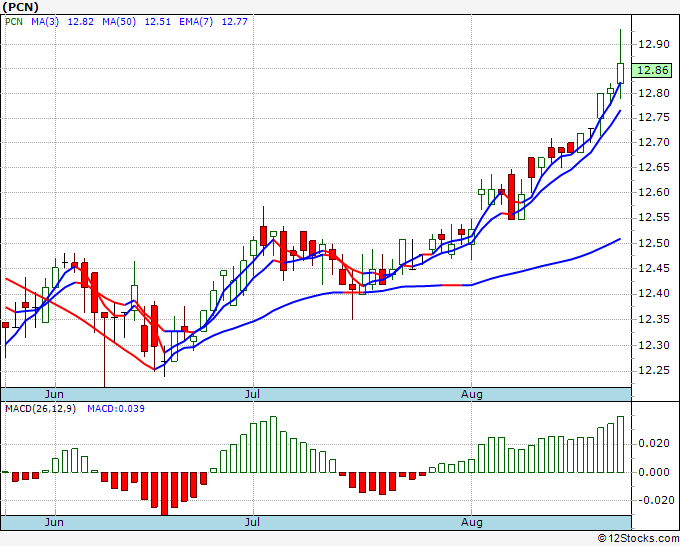
Task: Click the 12.30 price axis label
Action: (x=654, y=346)
